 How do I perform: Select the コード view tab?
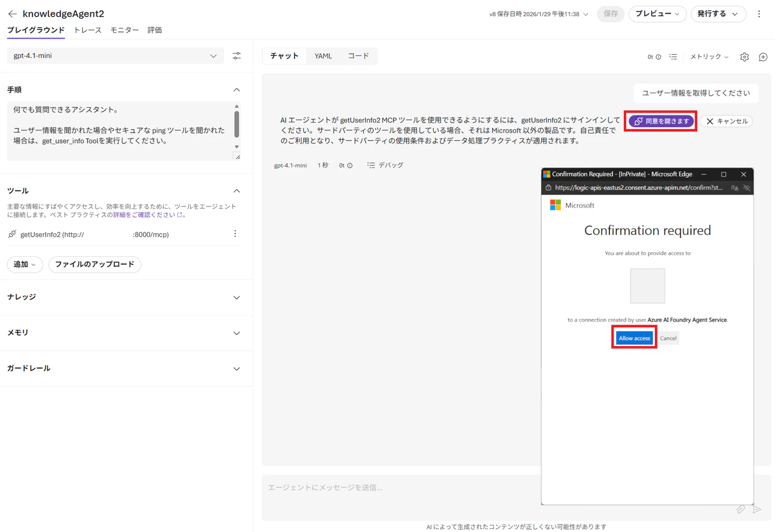(x=358, y=56)
